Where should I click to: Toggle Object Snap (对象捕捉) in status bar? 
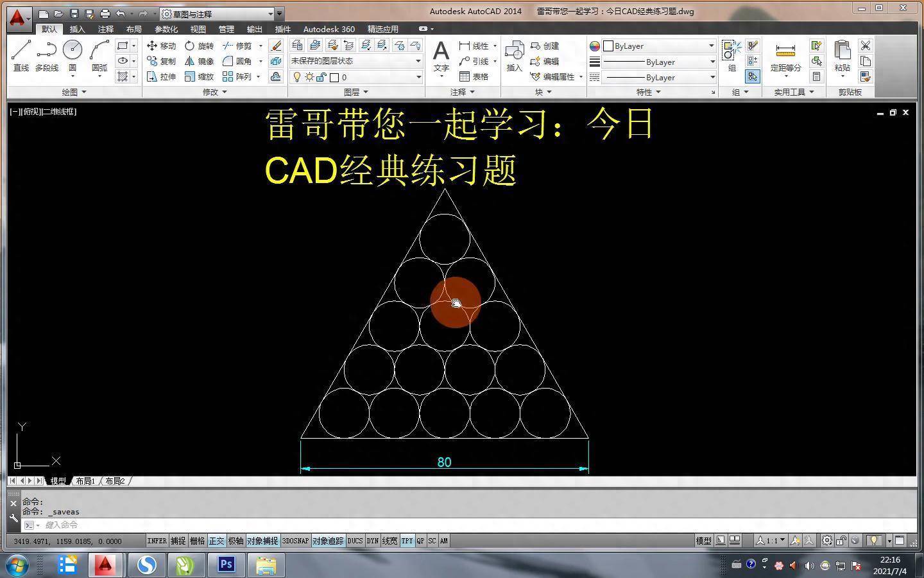pos(262,541)
